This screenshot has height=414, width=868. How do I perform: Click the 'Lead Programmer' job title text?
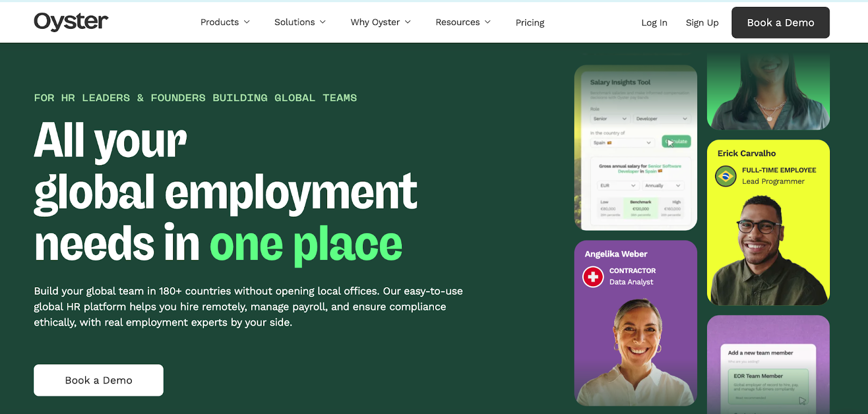pos(773,182)
